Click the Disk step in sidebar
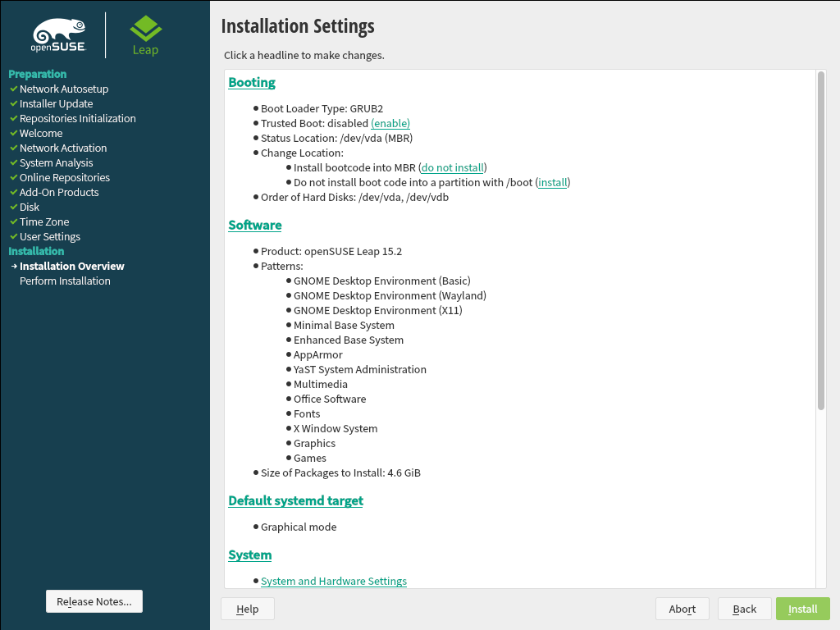This screenshot has height=630, width=840. coord(30,207)
